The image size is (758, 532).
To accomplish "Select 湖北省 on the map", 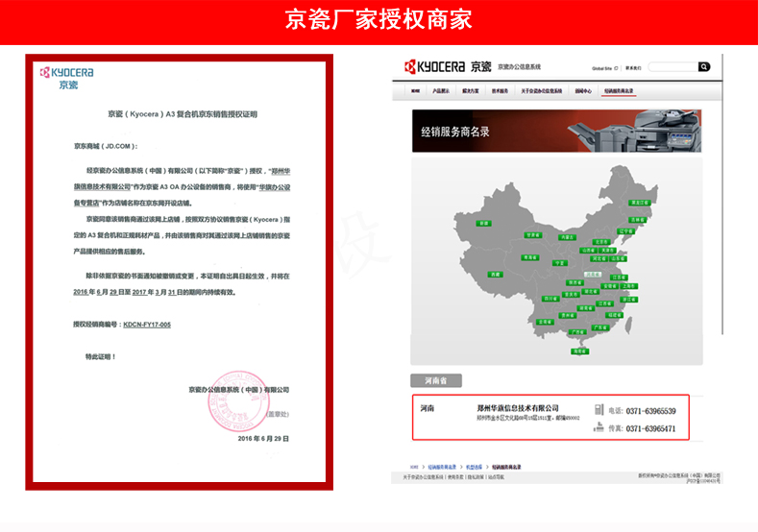I will point(590,291).
